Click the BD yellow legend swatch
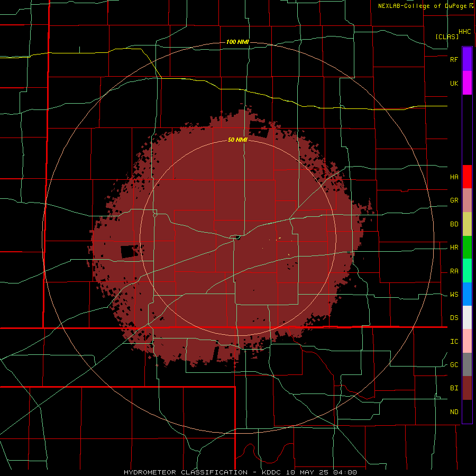476x476 pixels. tap(467, 224)
